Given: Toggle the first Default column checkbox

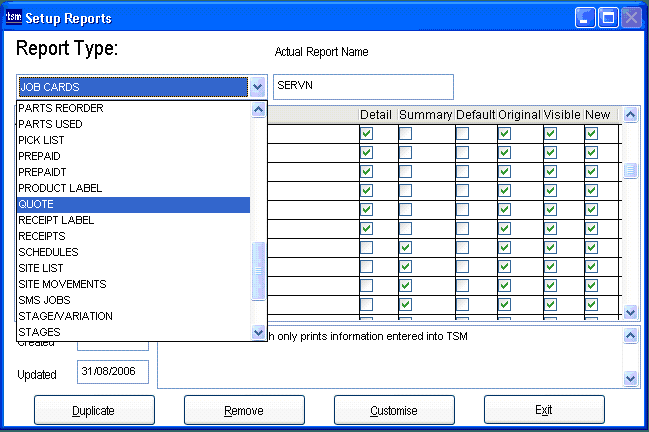Looking at the screenshot, I should (x=463, y=133).
